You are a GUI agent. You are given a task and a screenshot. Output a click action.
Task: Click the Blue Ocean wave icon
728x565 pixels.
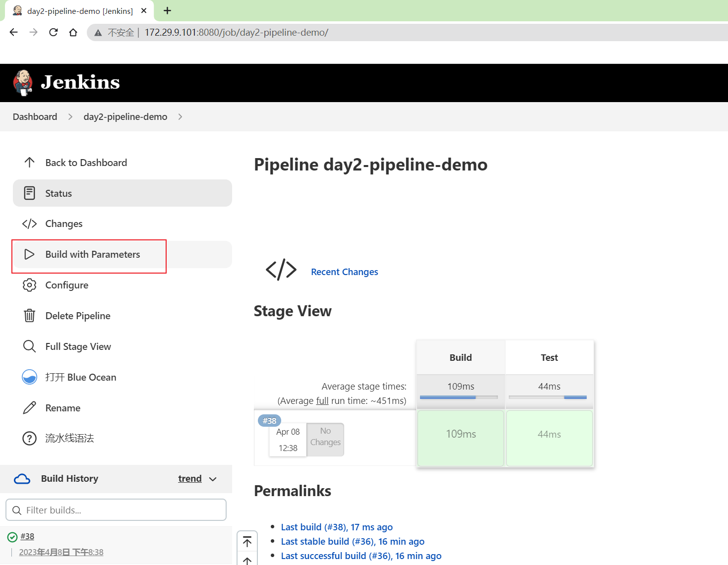click(x=29, y=377)
